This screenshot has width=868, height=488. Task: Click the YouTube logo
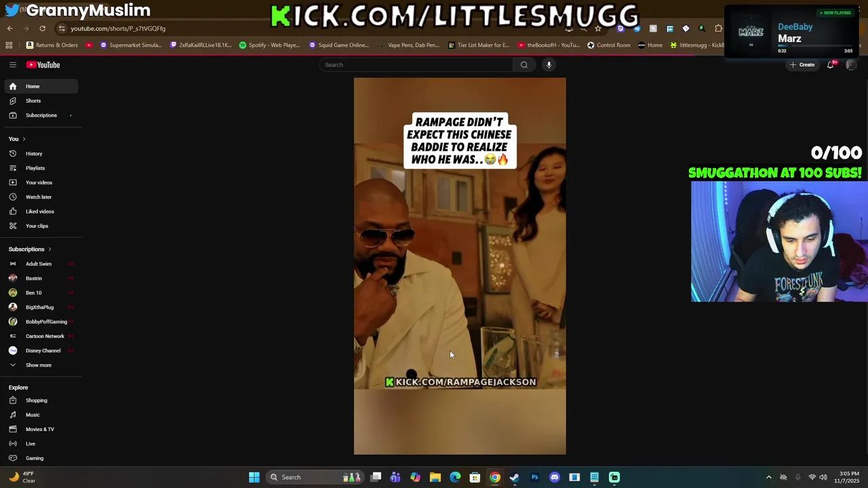tap(43, 64)
